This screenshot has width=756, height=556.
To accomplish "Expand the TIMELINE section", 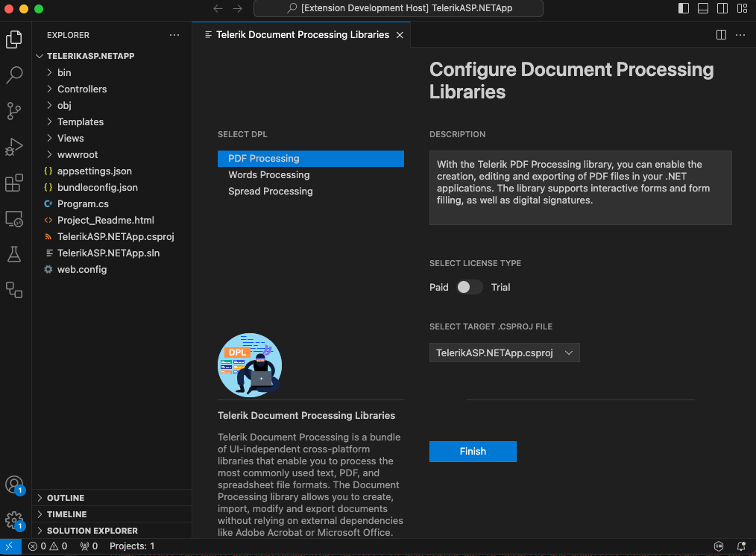I will (x=112, y=514).
